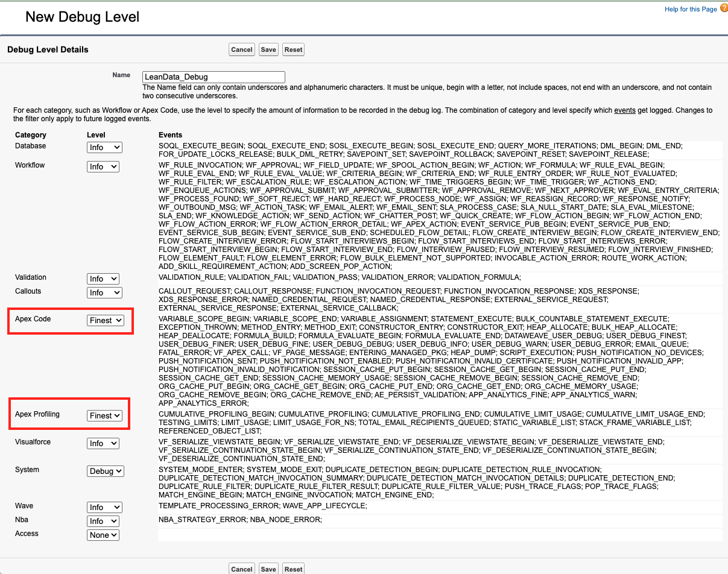Open the Help for this Page link
The height and width of the screenshot is (574, 728).
pyautogui.click(x=691, y=9)
